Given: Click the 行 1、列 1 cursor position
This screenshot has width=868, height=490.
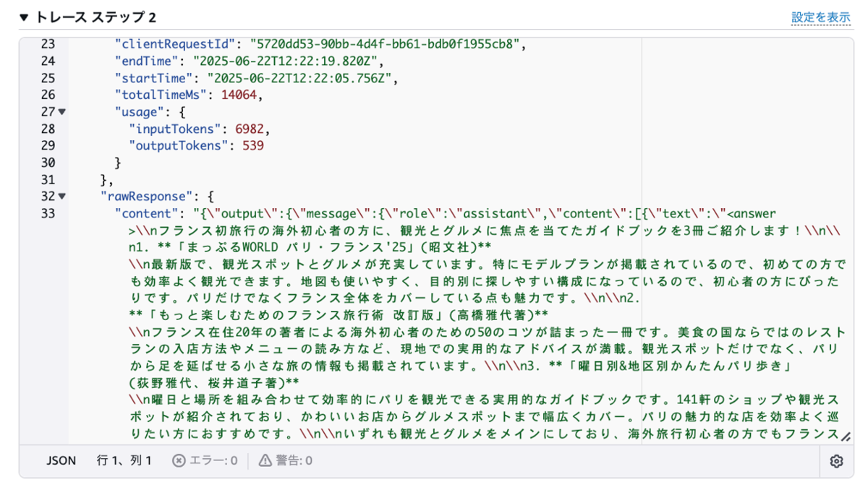Looking at the screenshot, I should pyautogui.click(x=124, y=460).
